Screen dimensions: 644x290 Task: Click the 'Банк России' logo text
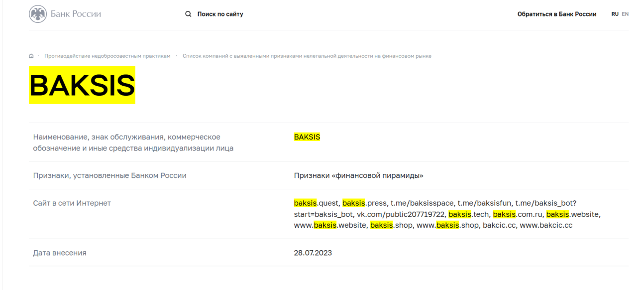click(x=76, y=14)
